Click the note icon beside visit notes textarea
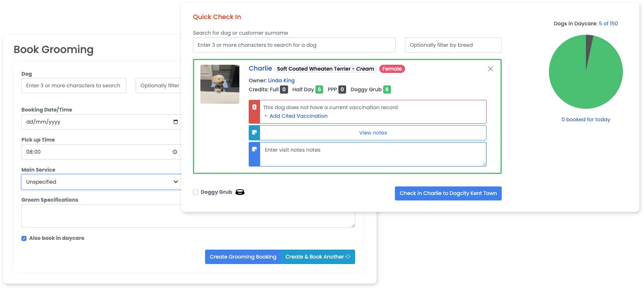This screenshot has height=289, width=644. [254, 149]
